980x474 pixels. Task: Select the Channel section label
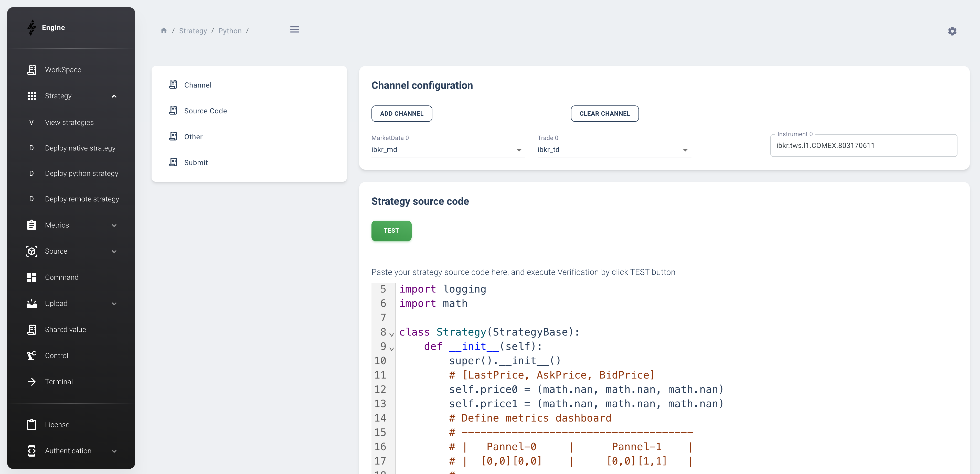click(197, 85)
